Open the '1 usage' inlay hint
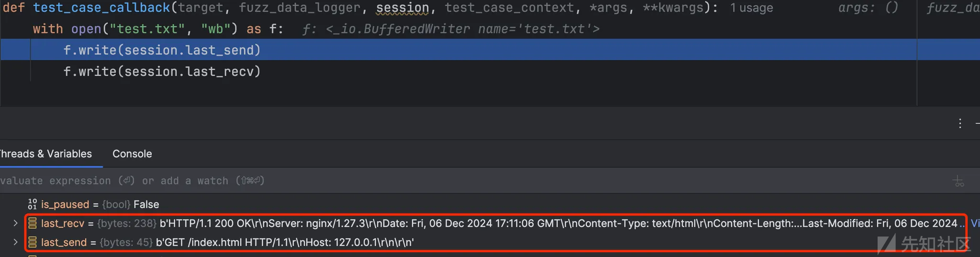 tap(751, 8)
